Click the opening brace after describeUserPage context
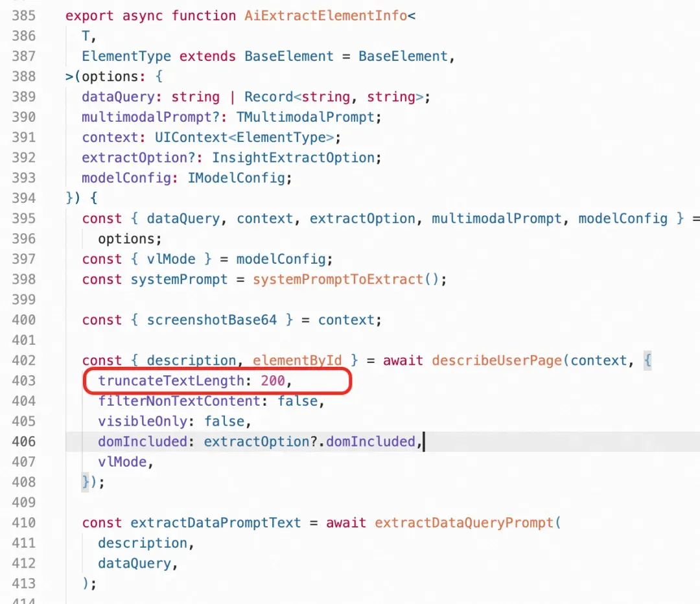This screenshot has width=700, height=604. [x=647, y=360]
